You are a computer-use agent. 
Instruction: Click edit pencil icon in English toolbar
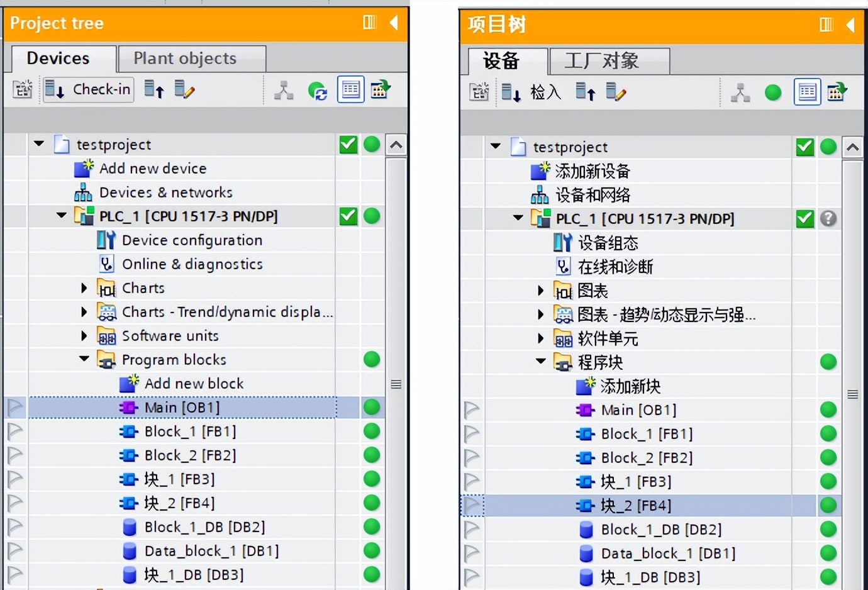point(184,90)
